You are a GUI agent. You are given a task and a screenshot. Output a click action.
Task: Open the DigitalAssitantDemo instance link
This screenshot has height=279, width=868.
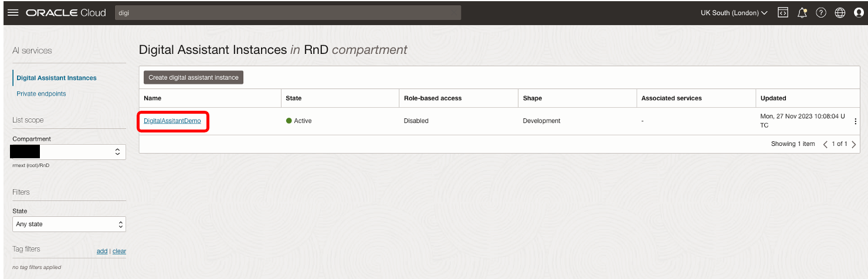[172, 121]
